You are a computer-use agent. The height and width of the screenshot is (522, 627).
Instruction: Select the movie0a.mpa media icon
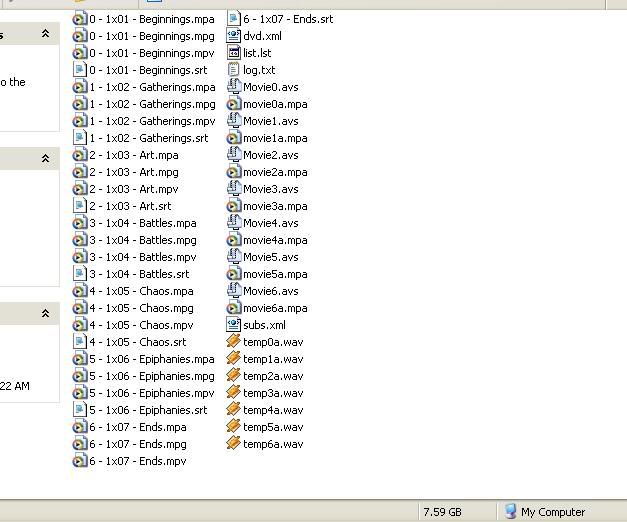[x=234, y=104]
